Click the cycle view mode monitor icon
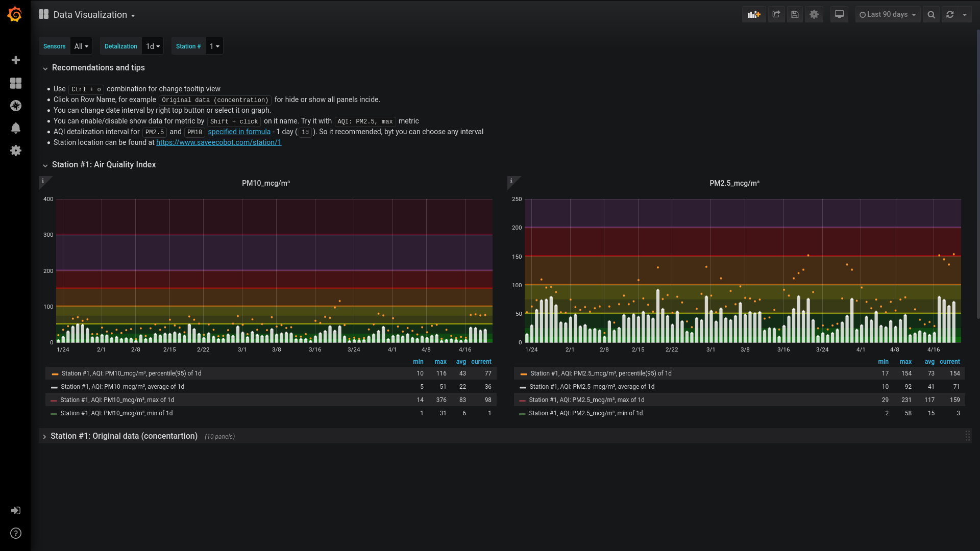This screenshot has height=551, width=980. tap(839, 15)
